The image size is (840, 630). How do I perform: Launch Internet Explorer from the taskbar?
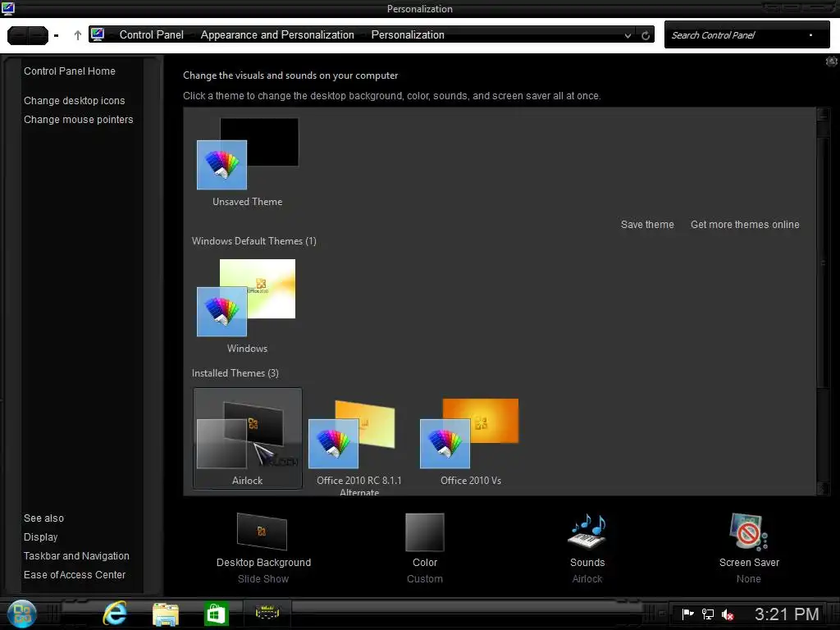click(115, 614)
